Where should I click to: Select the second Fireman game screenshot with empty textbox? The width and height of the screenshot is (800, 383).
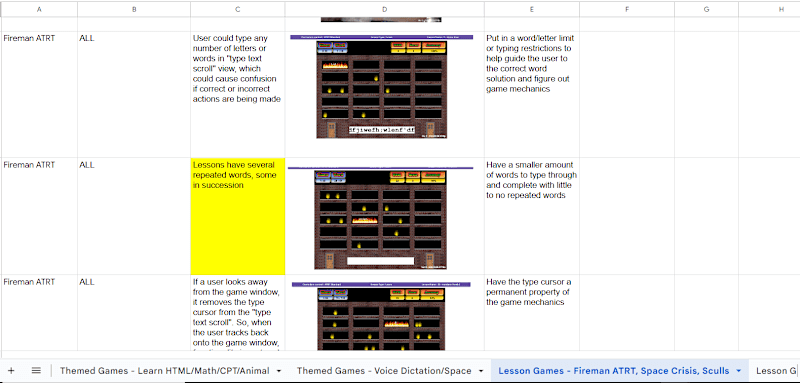[x=381, y=218]
